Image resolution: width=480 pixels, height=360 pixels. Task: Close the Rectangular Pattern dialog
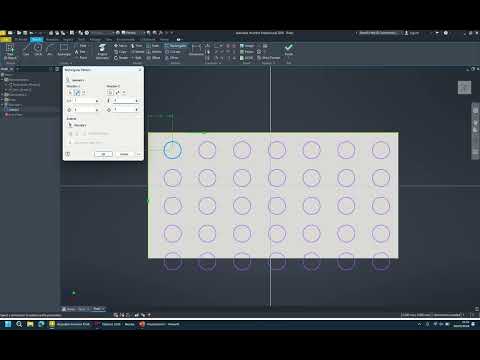pyautogui.click(x=140, y=70)
